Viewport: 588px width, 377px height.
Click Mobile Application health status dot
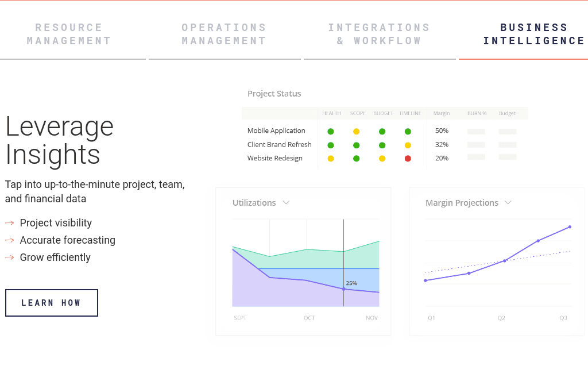pyautogui.click(x=331, y=132)
